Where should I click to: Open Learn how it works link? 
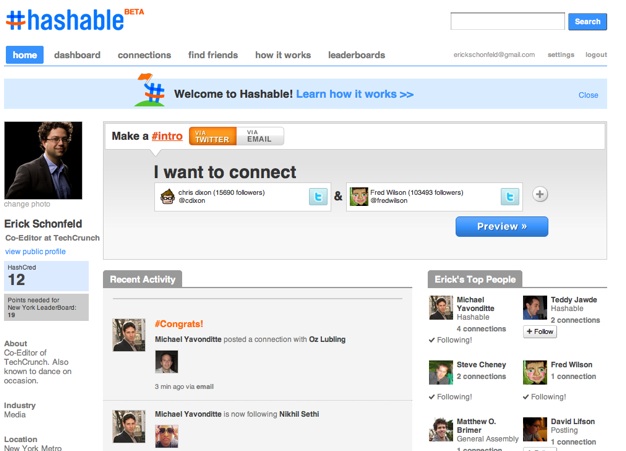[x=355, y=94]
